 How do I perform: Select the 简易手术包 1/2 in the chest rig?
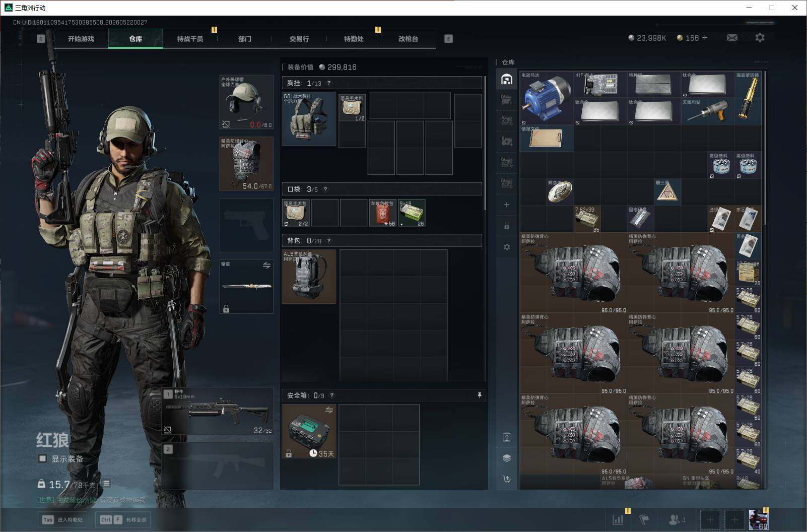click(x=352, y=108)
